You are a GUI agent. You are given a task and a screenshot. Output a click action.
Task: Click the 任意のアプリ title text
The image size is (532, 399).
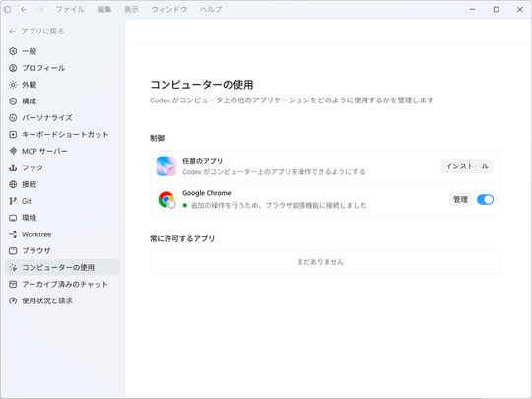pyautogui.click(x=203, y=161)
